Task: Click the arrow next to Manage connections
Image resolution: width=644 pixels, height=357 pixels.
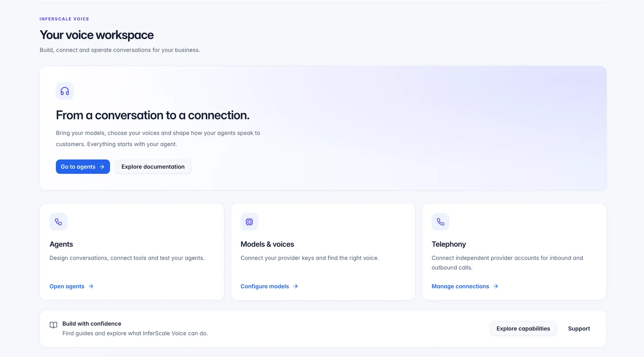Action: [x=495, y=286]
